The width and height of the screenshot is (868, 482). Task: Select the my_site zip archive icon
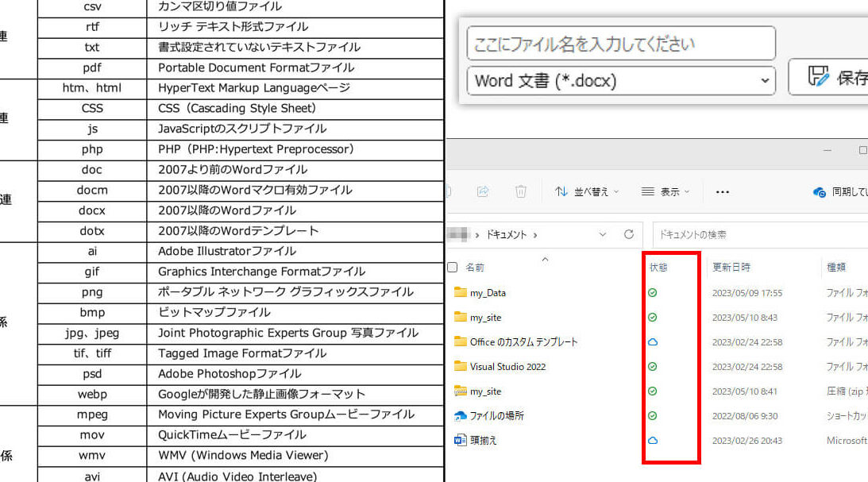click(460, 391)
